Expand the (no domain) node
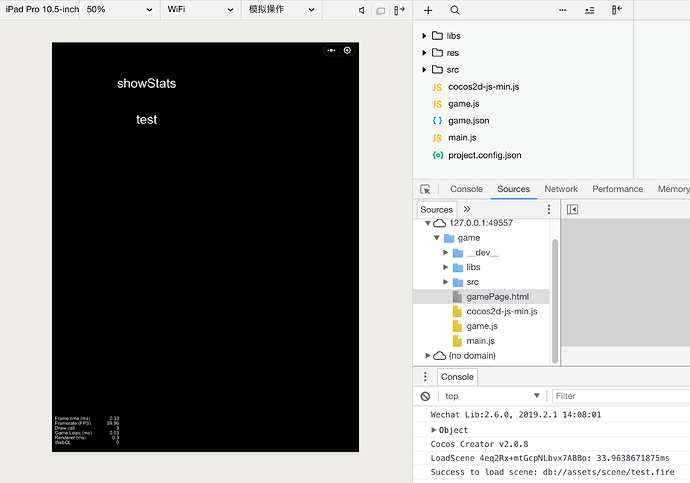The height and width of the screenshot is (483, 690). (x=427, y=355)
